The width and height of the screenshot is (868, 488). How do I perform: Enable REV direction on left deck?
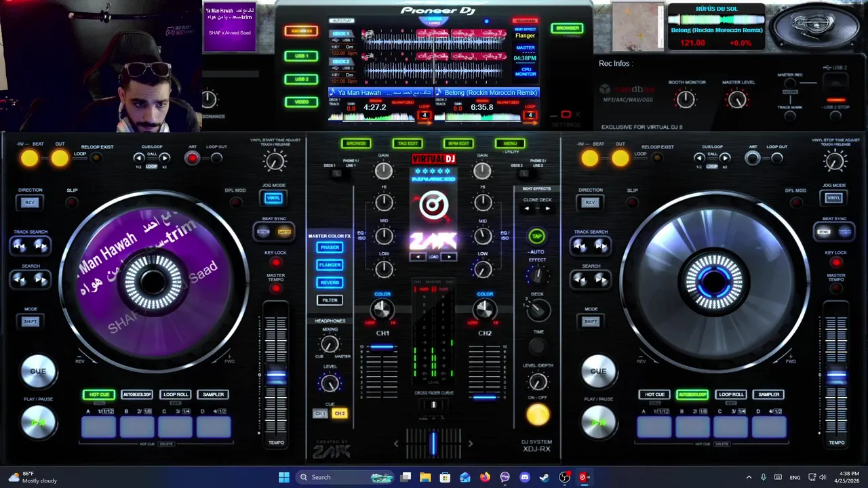point(30,202)
